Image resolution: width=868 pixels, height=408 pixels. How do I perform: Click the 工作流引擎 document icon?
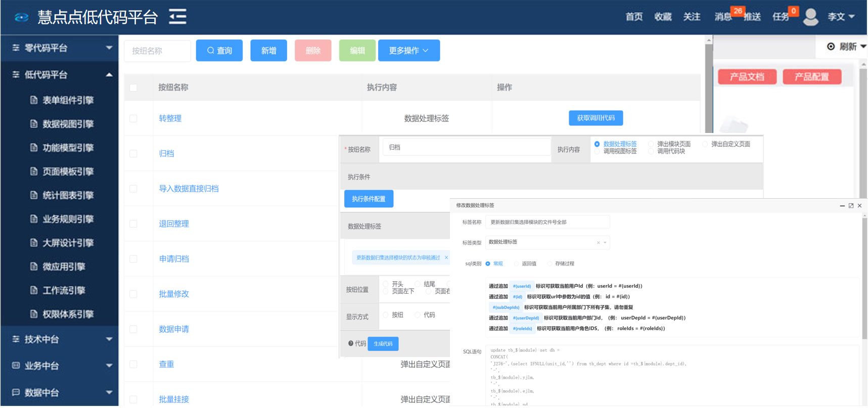click(x=34, y=290)
